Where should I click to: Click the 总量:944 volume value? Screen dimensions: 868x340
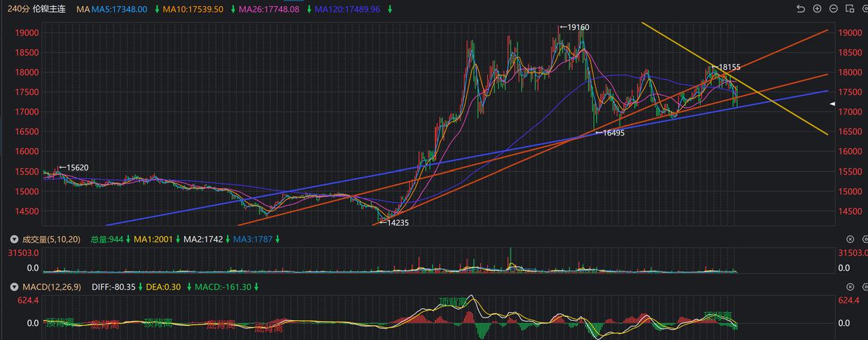click(x=109, y=239)
